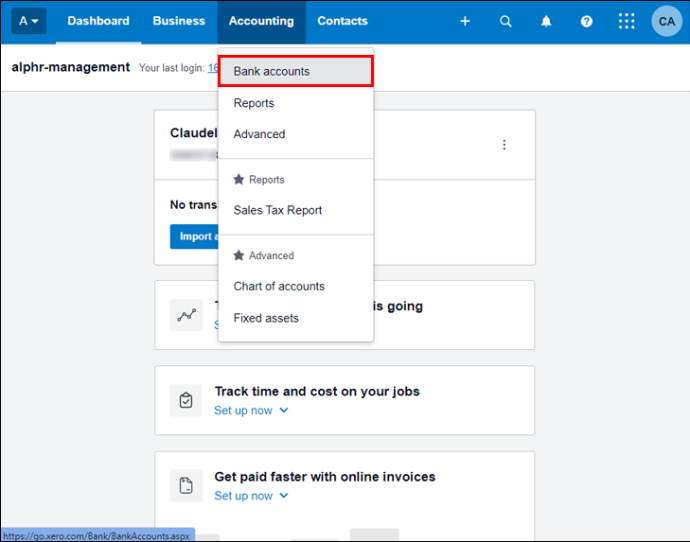Screen dimensions: 690x542
Task: Click 'Get paid faster with online invoices' heading
Action: click(325, 477)
